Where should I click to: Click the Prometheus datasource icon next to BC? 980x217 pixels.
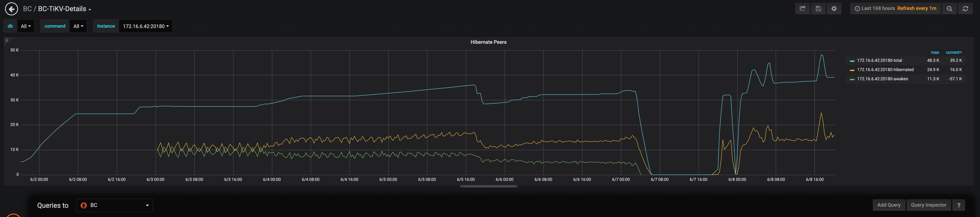[84, 205]
